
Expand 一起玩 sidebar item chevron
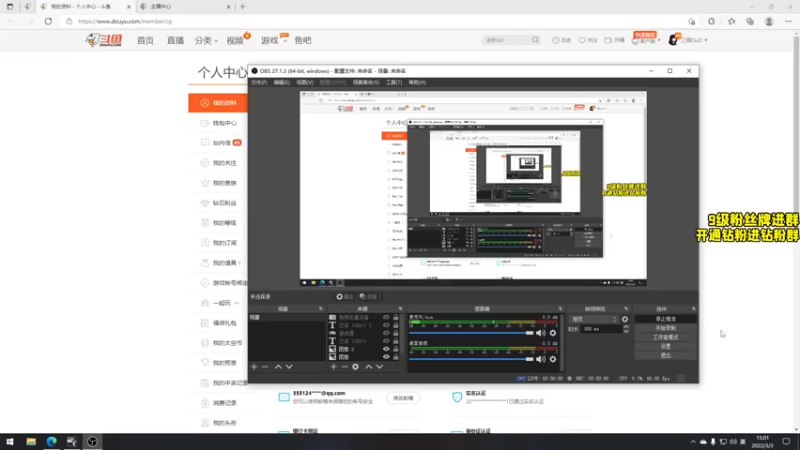coord(237,303)
